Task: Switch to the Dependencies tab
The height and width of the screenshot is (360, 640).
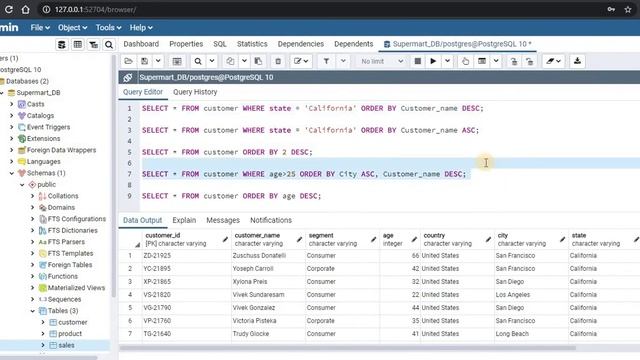Action: 300,44
